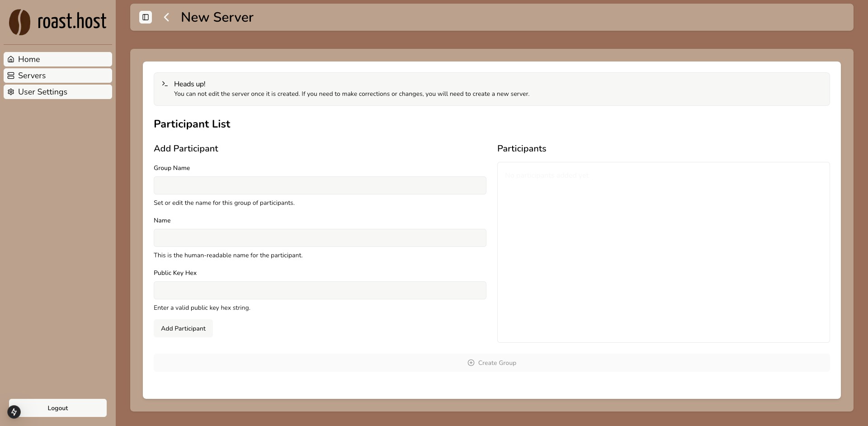This screenshot has width=868, height=426.
Task: Click the Servers stack icon
Action: (11, 76)
